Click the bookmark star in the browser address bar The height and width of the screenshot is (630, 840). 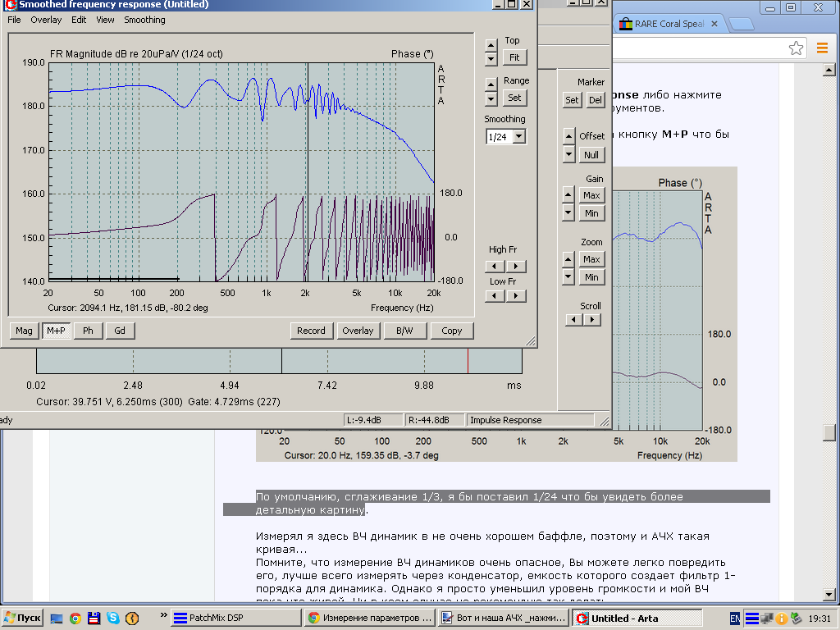796,48
